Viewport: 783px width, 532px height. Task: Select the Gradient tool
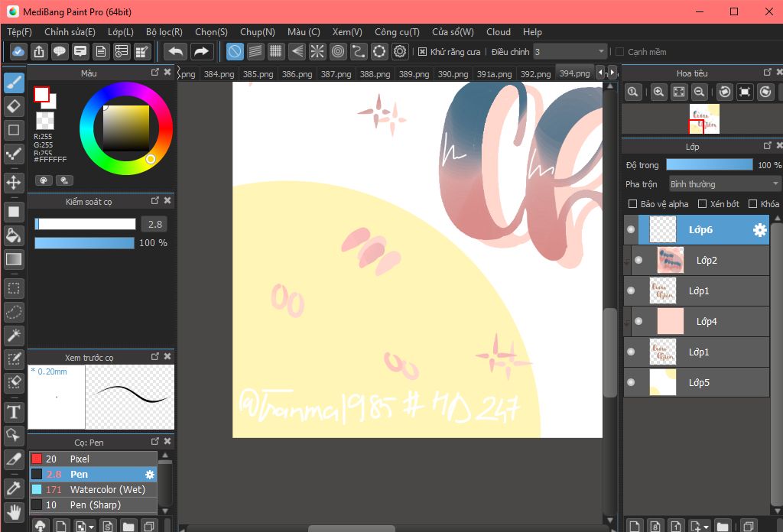(14, 259)
